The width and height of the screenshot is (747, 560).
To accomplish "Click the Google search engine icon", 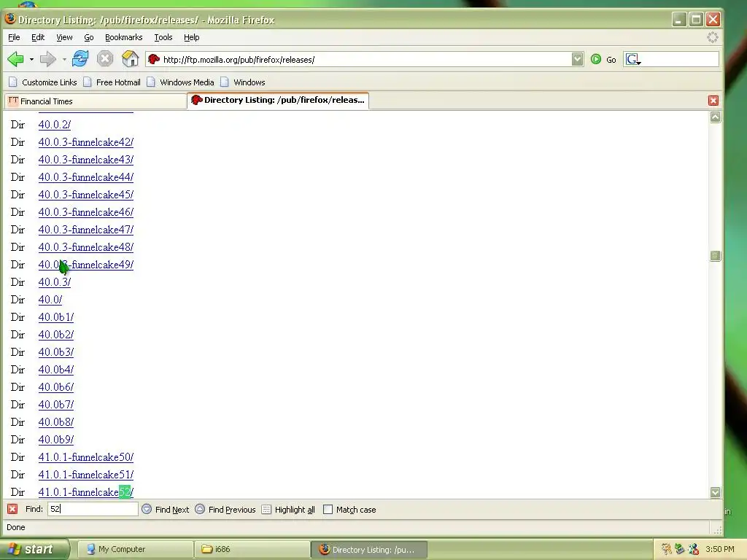I will (632, 60).
